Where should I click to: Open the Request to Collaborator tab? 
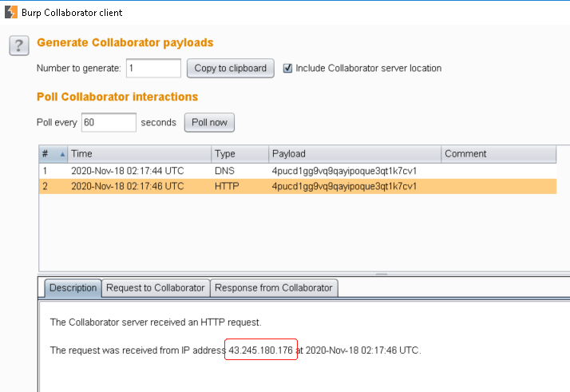pyautogui.click(x=156, y=288)
